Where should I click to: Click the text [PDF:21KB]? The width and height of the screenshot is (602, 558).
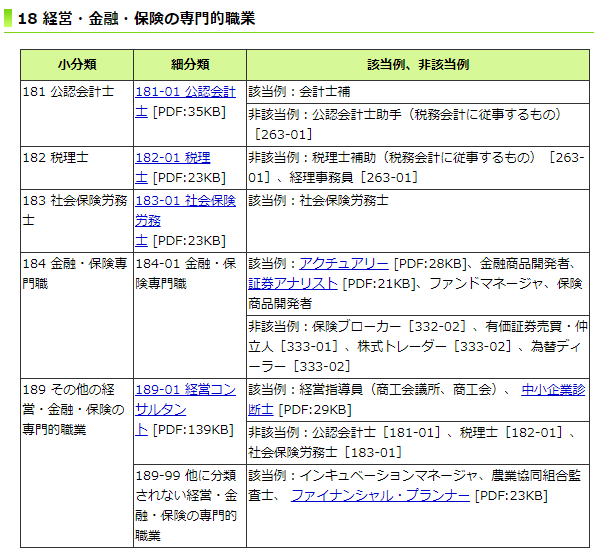pyautogui.click(x=379, y=284)
